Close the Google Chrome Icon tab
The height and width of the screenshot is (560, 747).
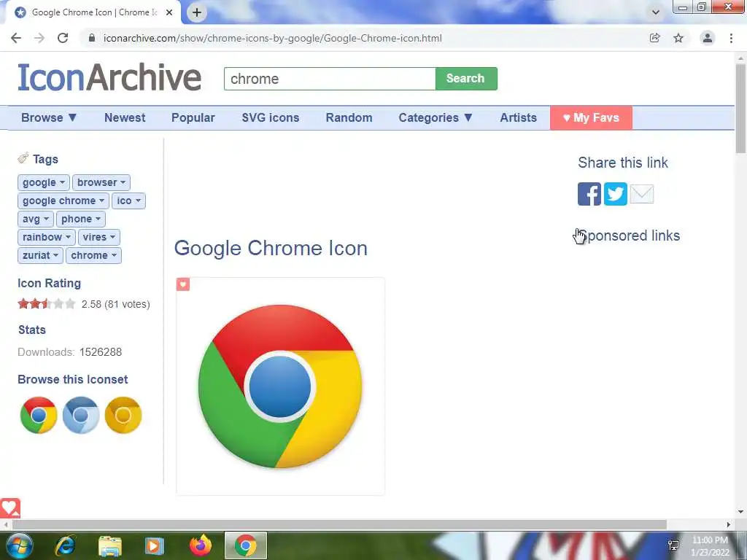pyautogui.click(x=169, y=12)
